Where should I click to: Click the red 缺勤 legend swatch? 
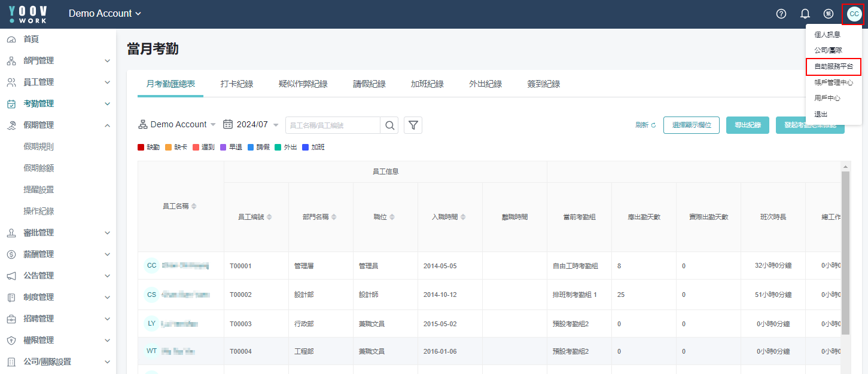click(x=141, y=147)
